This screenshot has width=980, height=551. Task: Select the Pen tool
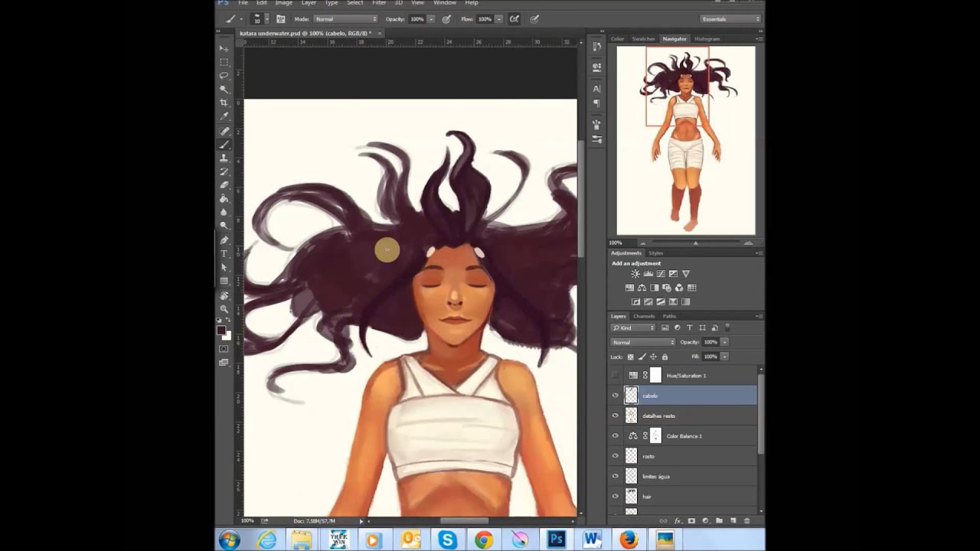224,240
